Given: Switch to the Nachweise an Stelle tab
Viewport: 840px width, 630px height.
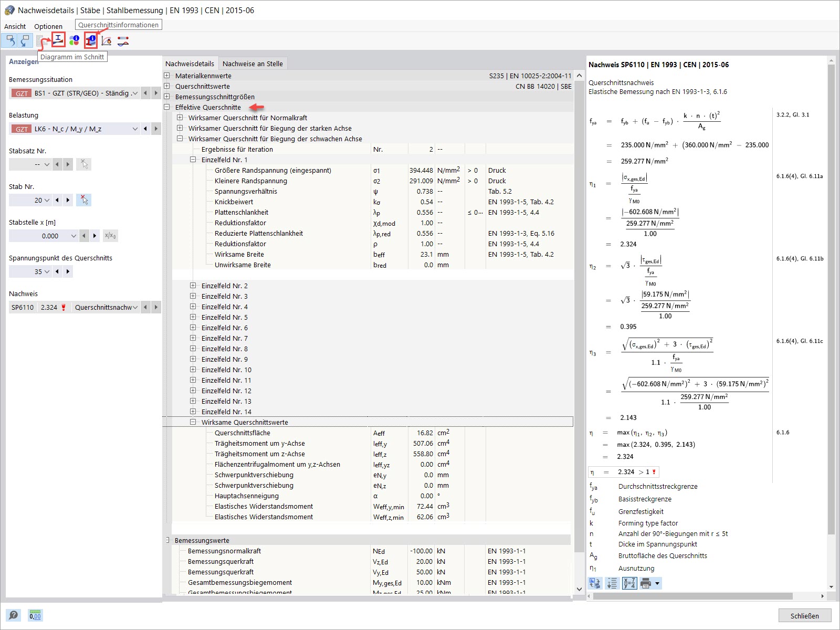Looking at the screenshot, I should tap(253, 64).
